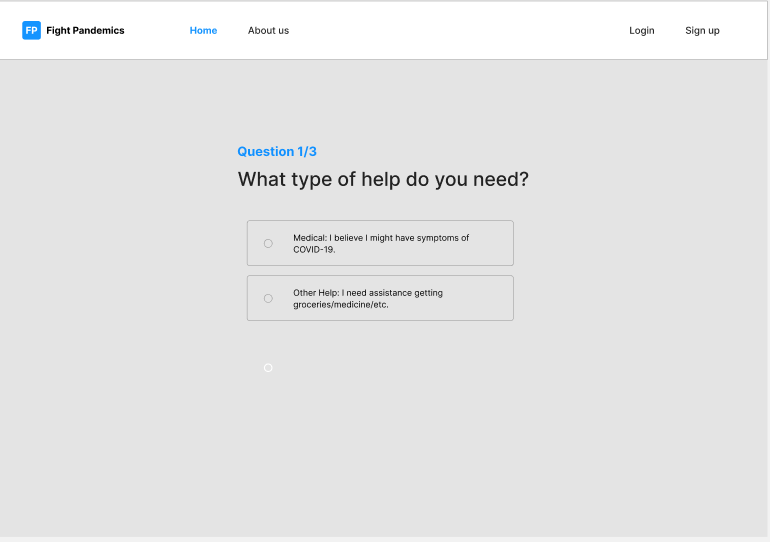Click the 'What type of help do you need?' heading

[x=383, y=179]
